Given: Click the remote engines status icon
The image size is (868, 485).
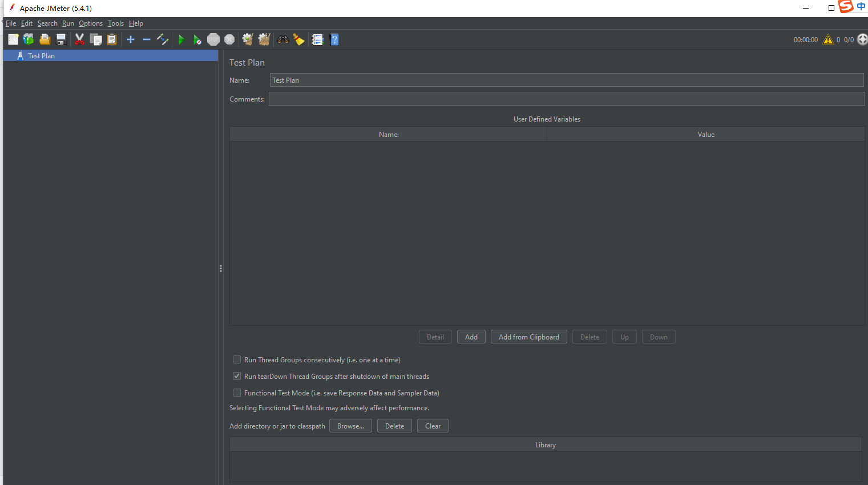Looking at the screenshot, I should (x=862, y=39).
